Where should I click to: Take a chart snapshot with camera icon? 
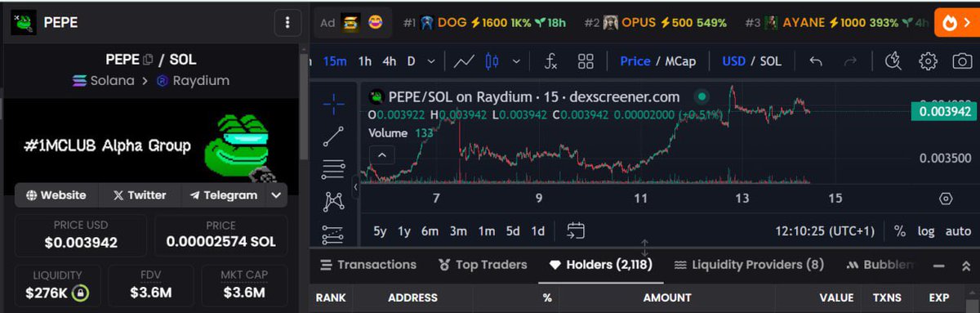click(x=963, y=61)
